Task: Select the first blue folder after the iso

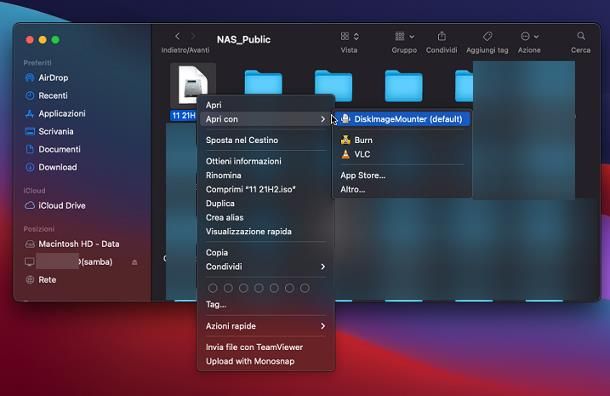Action: pos(263,83)
